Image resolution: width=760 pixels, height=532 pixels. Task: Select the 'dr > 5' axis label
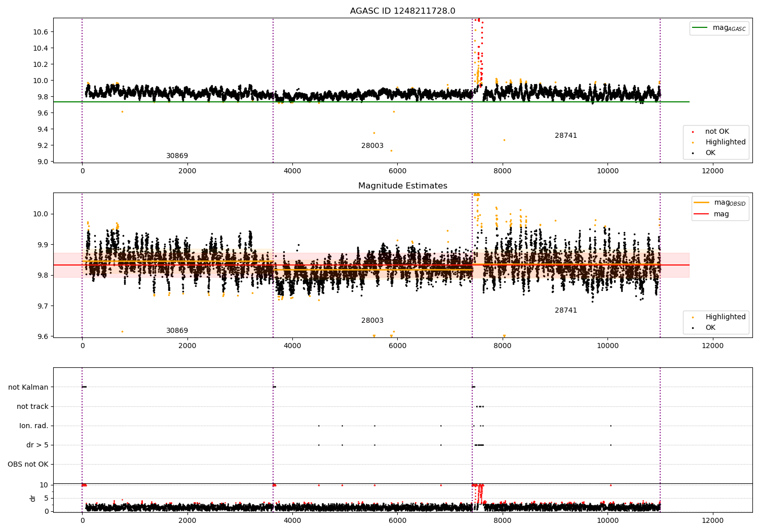point(37,445)
